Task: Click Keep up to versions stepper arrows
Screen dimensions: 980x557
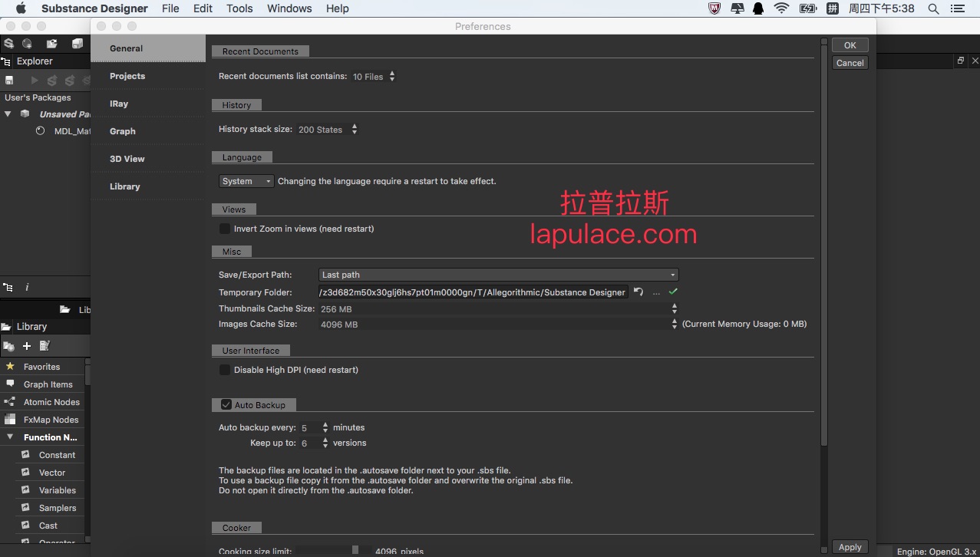Action: point(325,443)
